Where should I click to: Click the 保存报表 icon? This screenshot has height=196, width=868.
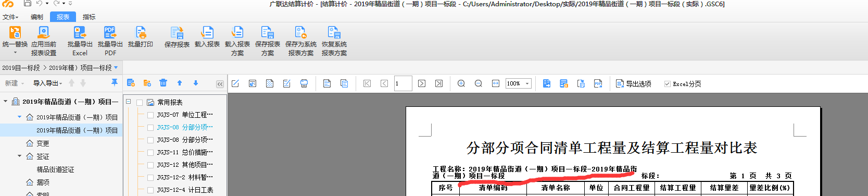click(177, 33)
